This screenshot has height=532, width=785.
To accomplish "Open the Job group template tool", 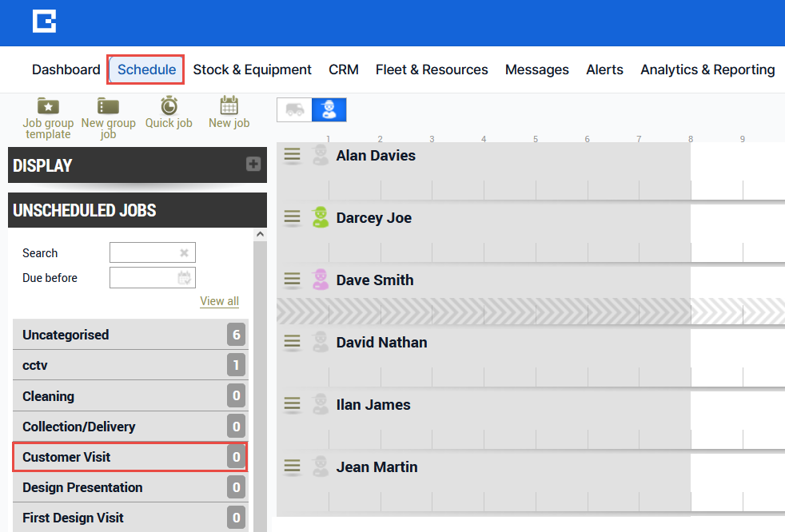I will click(x=48, y=118).
